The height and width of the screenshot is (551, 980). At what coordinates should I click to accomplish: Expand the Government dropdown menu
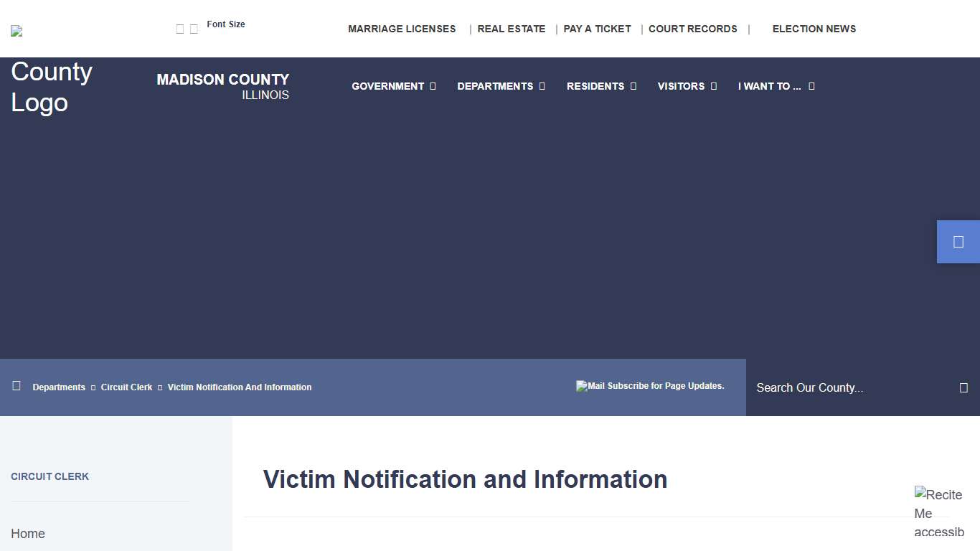[x=393, y=86]
